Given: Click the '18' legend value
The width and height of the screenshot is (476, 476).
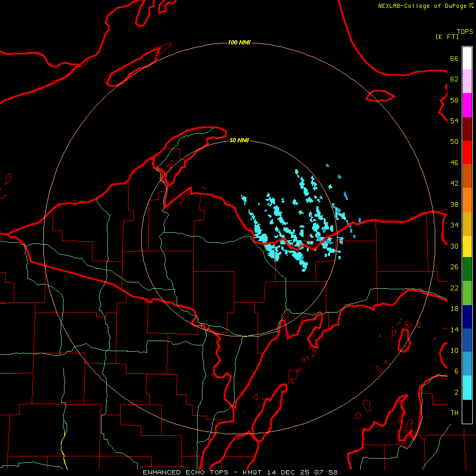Looking at the screenshot, I should coord(454,309).
